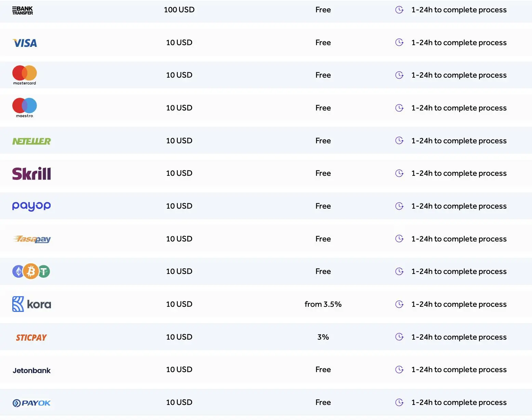This screenshot has width=532, height=420.
Task: Click "10 USD" in the Kora row
Action: coord(179,304)
